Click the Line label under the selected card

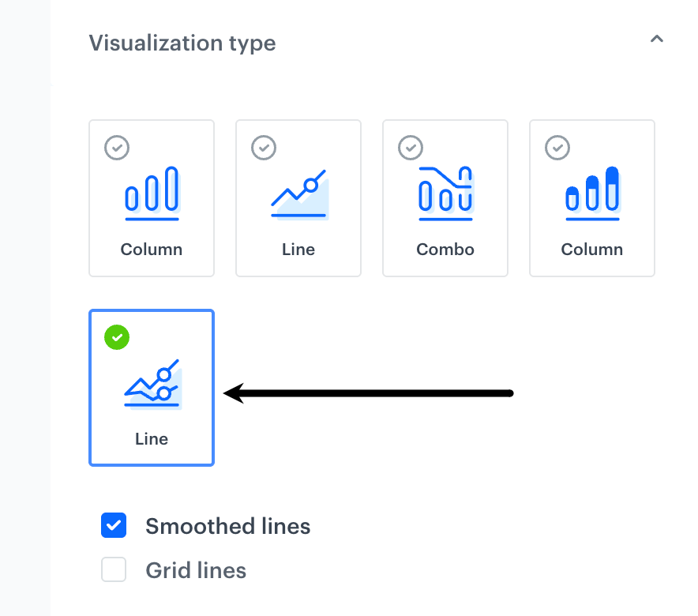pyautogui.click(x=151, y=438)
